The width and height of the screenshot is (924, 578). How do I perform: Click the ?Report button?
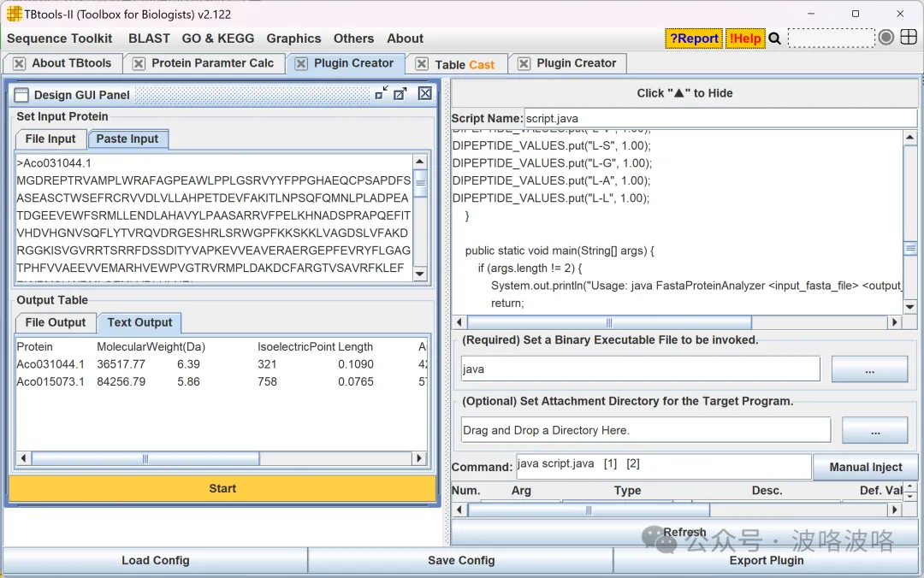[694, 38]
